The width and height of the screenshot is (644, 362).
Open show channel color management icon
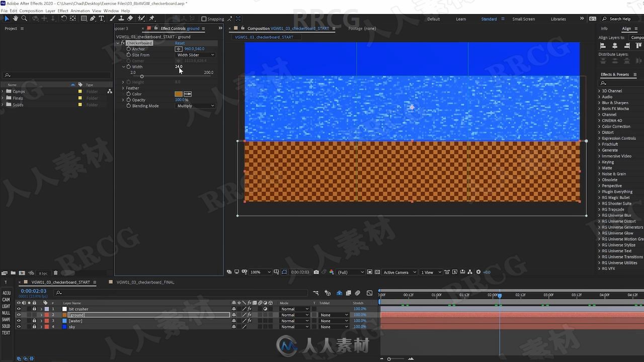332,272
